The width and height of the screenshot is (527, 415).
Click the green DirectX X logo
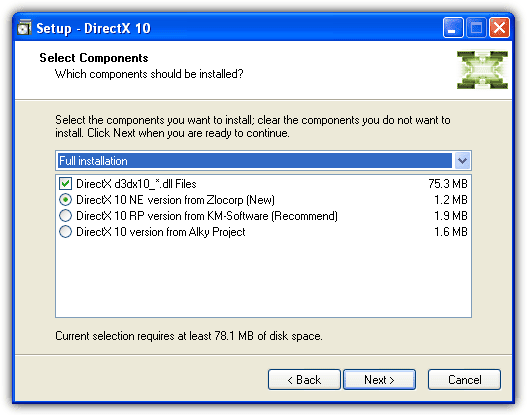482,70
